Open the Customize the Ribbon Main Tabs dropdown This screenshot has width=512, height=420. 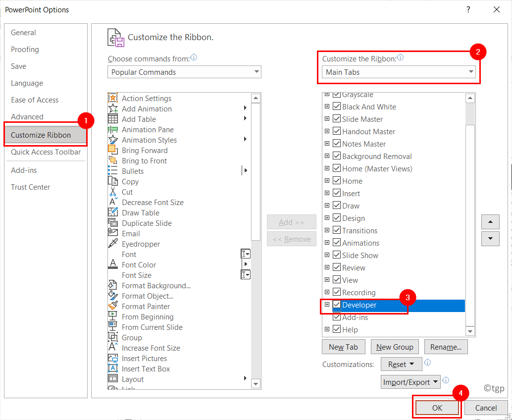(x=399, y=72)
